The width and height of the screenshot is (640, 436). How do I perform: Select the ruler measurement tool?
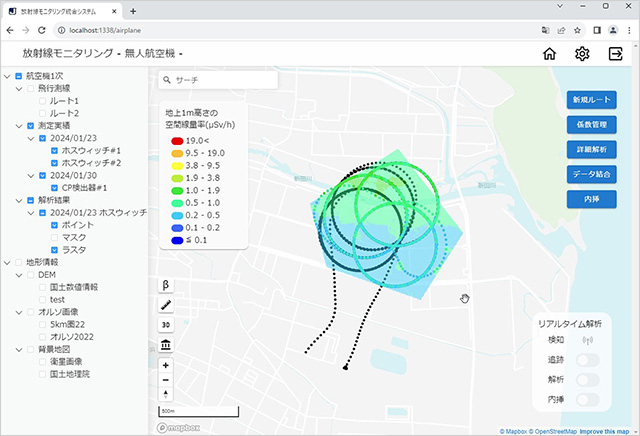tap(165, 305)
